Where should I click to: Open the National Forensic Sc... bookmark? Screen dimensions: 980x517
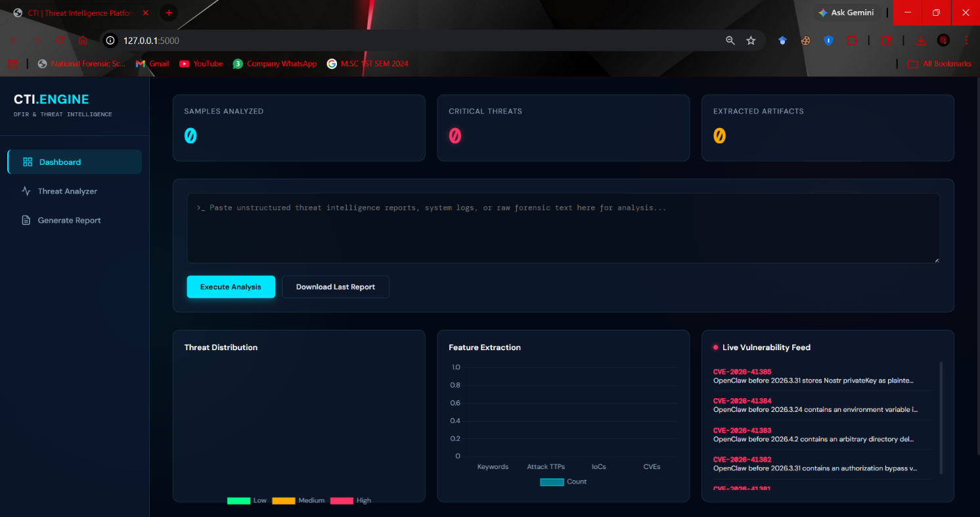click(x=81, y=64)
